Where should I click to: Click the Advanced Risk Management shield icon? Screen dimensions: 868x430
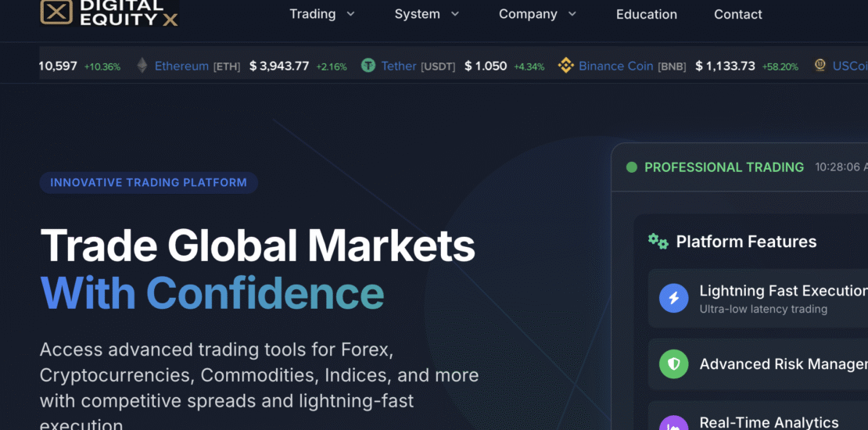coord(673,364)
